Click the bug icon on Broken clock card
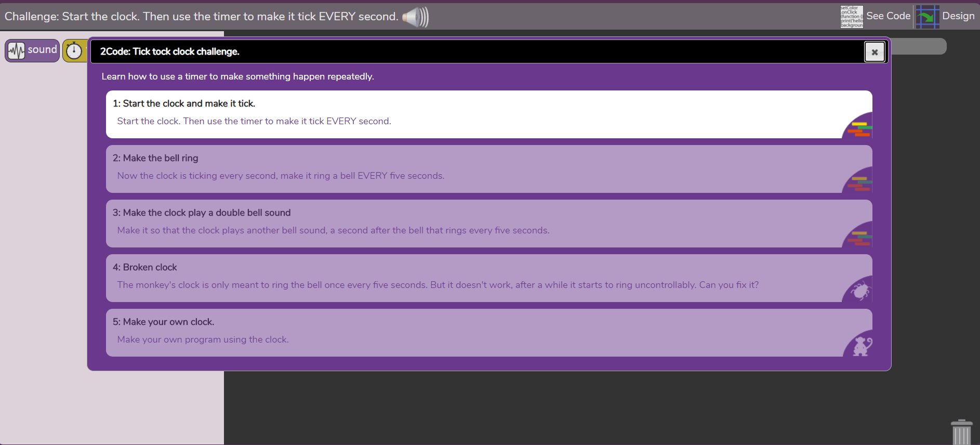Image resolution: width=980 pixels, height=445 pixels. pos(860,290)
